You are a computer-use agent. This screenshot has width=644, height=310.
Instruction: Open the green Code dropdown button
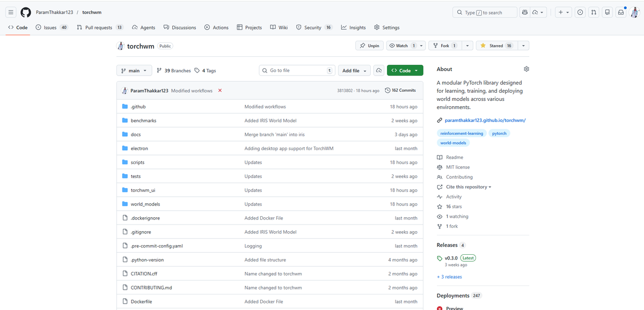(x=405, y=70)
